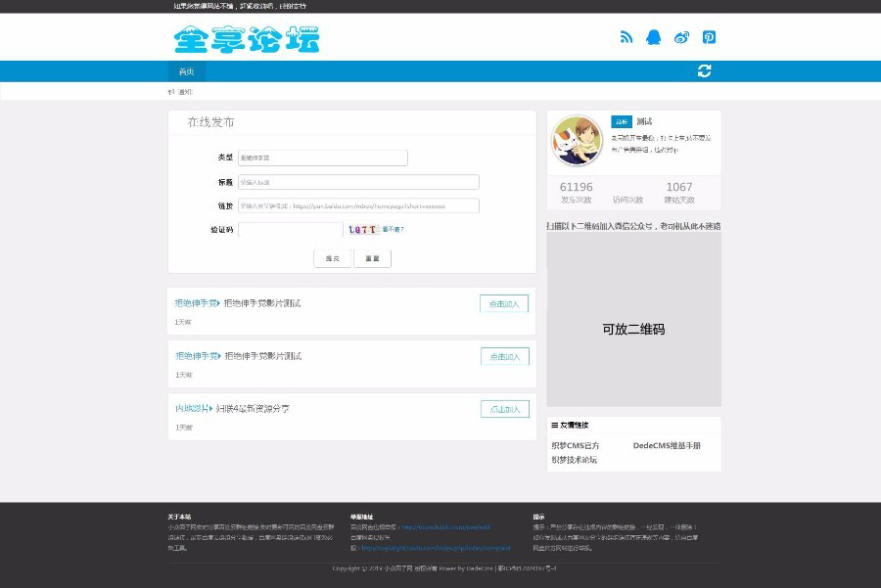Click 点击加入 for 妇联4 resource post

504,409
